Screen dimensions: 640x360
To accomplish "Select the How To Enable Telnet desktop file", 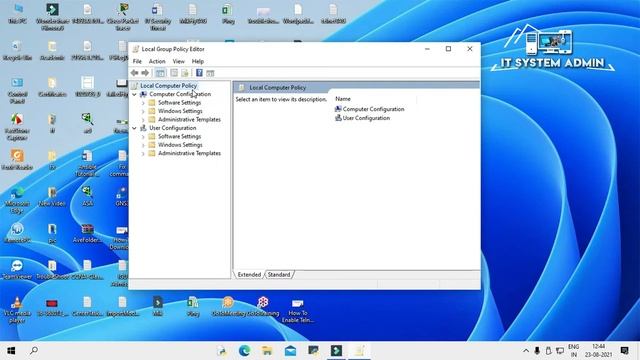I will [x=298, y=310].
